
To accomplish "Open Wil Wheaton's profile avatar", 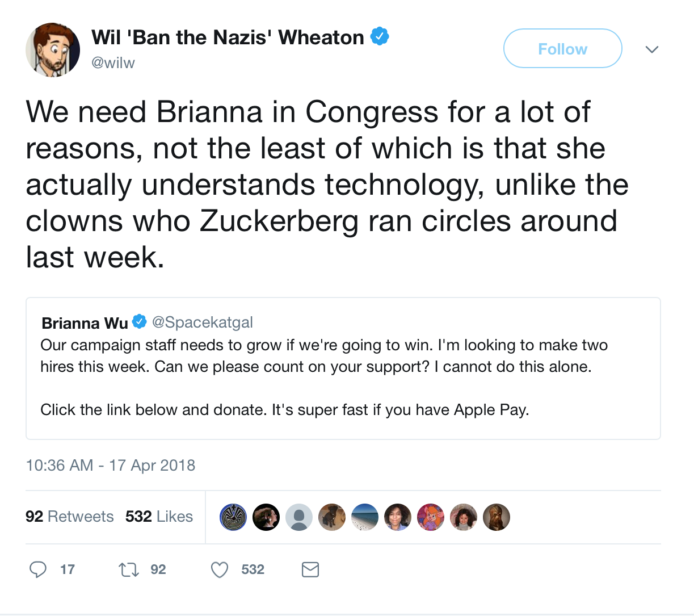I will (x=53, y=50).
